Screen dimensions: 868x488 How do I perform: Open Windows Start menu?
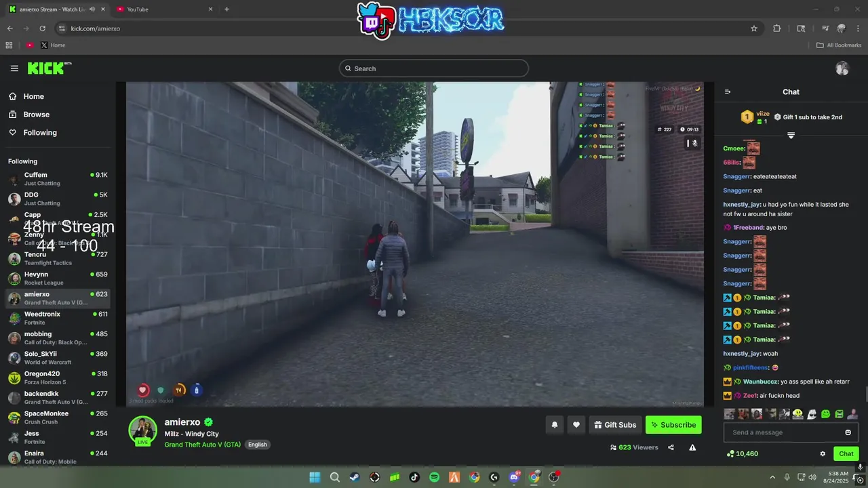[x=315, y=477]
